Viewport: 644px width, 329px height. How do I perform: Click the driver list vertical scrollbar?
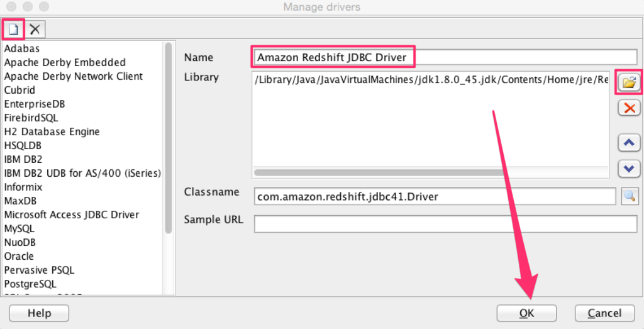click(x=169, y=138)
